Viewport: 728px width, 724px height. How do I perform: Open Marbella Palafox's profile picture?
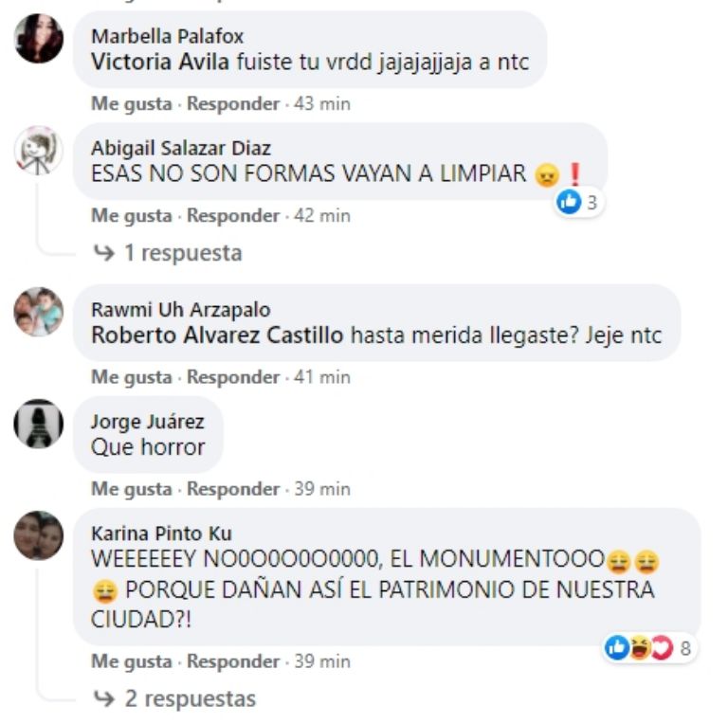click(39, 38)
